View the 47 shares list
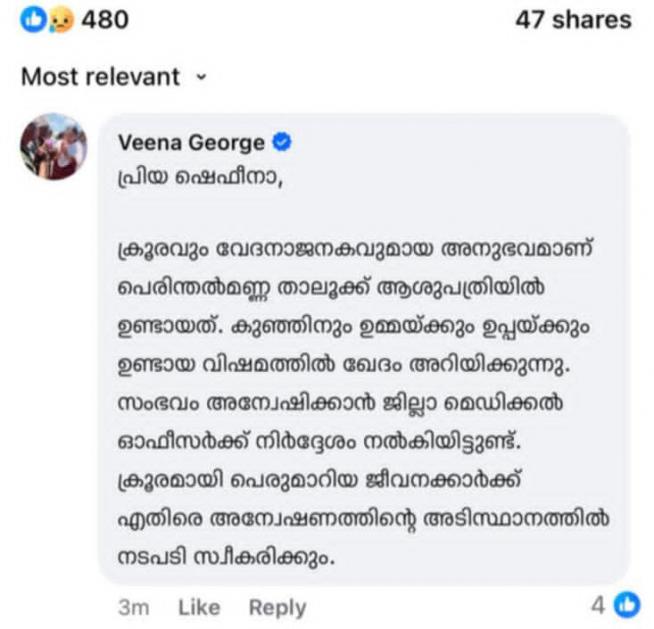This screenshot has width=654, height=629. pyautogui.click(x=573, y=19)
